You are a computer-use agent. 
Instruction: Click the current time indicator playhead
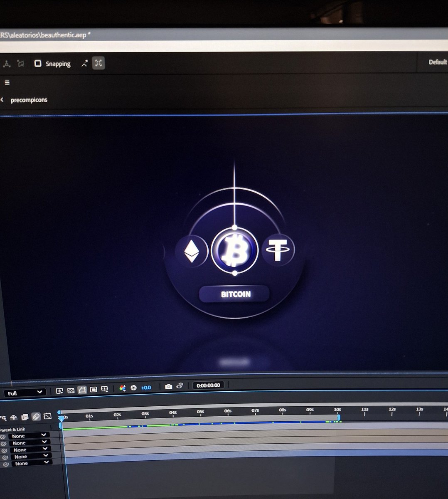pos(62,418)
